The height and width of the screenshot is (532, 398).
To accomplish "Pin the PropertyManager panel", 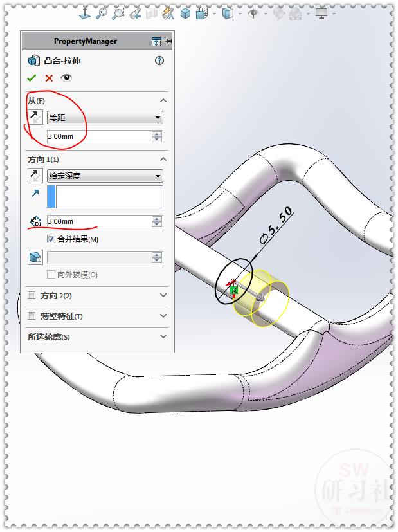I will click(167, 41).
